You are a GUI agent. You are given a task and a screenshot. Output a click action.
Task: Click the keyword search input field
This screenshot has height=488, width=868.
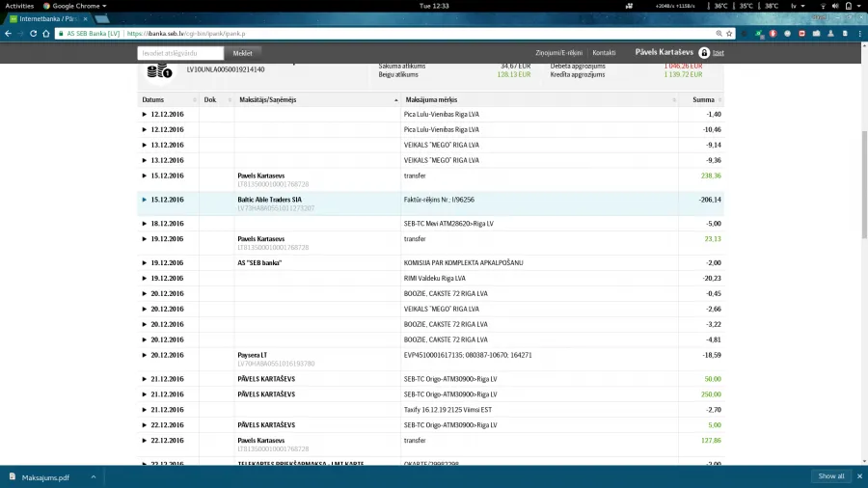point(180,53)
